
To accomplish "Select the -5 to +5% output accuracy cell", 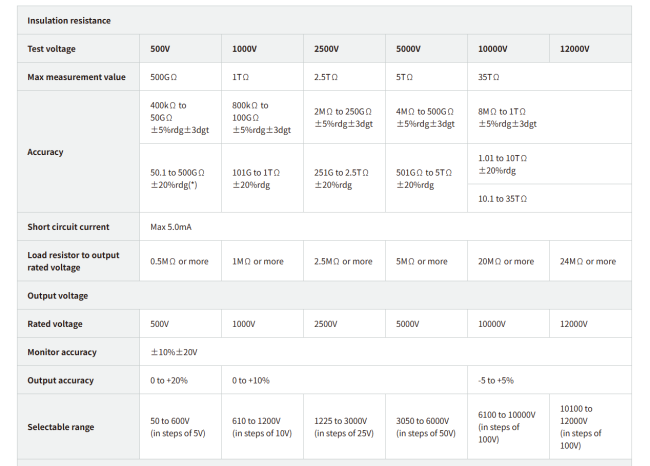I will 549,380.
